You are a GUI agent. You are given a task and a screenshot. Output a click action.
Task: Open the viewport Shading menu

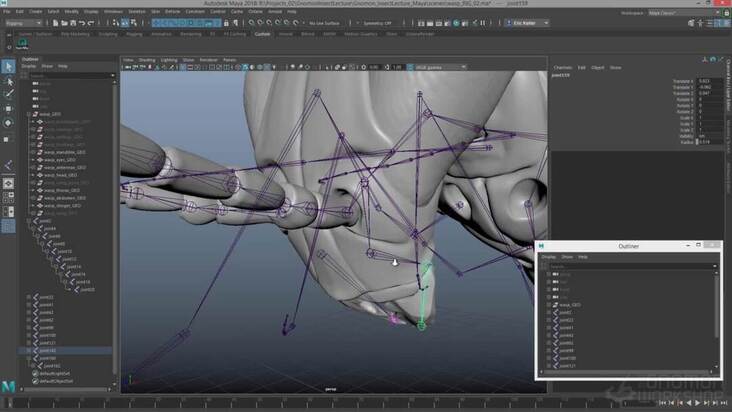coord(147,60)
